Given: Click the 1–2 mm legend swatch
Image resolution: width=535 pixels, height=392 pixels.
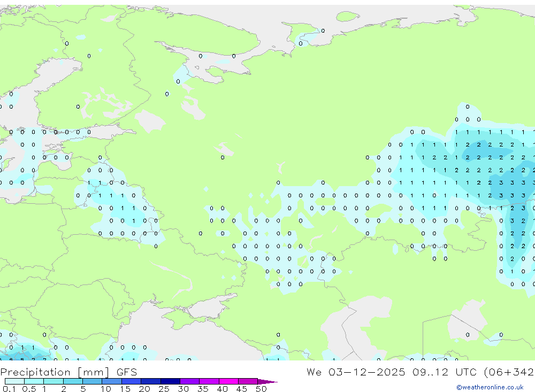Looking at the screenshot, I should point(53,381).
